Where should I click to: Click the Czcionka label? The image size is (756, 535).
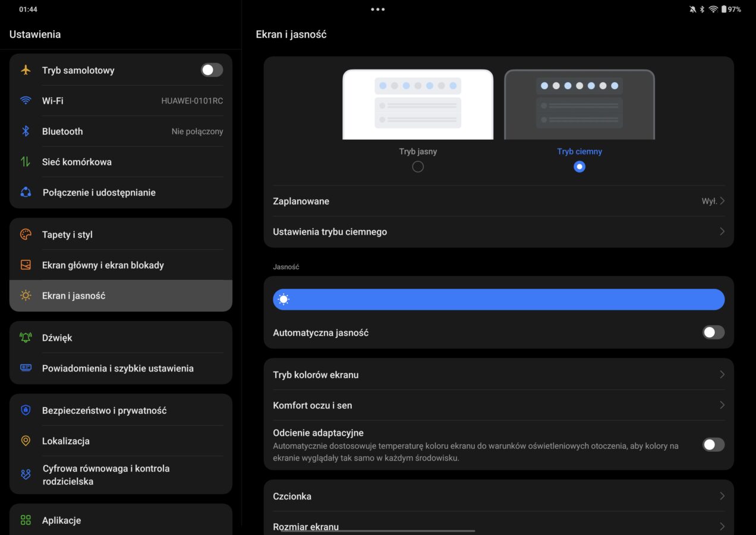point(292,496)
